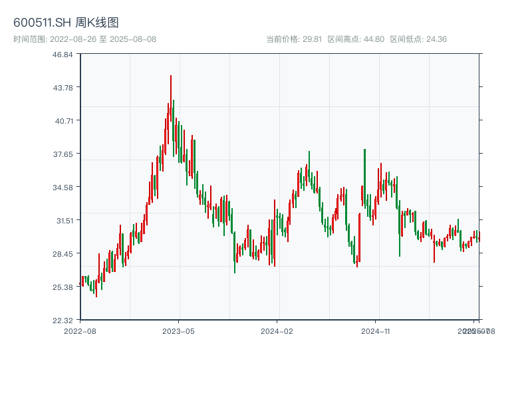This screenshot has height=399, width=532.
Task: Click x-axis label 2022-08
Action: (x=80, y=331)
